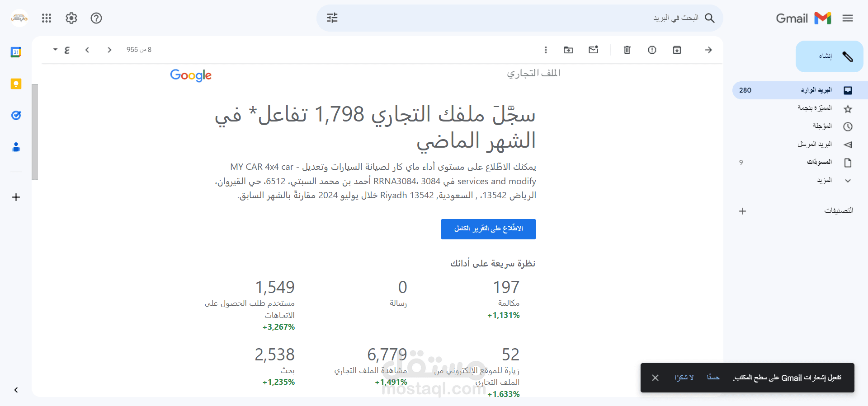
Task: Click the email scrollbar thumb
Action: 35,132
